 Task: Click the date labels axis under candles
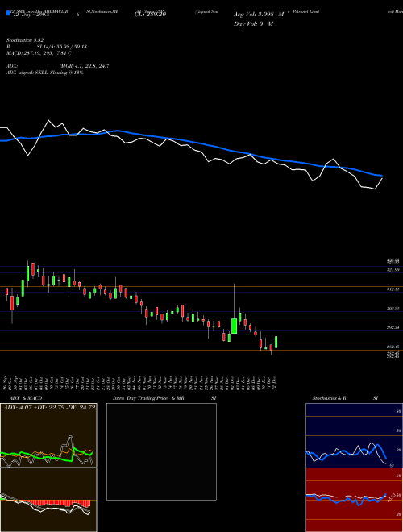coord(141,383)
